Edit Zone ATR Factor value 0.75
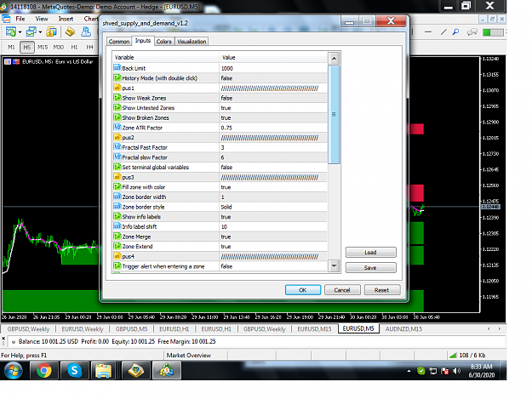The width and height of the screenshot is (532, 399). [273, 128]
